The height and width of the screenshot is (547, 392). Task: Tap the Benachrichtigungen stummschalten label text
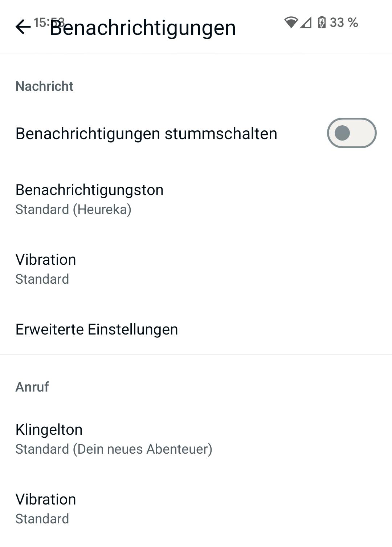[146, 134]
